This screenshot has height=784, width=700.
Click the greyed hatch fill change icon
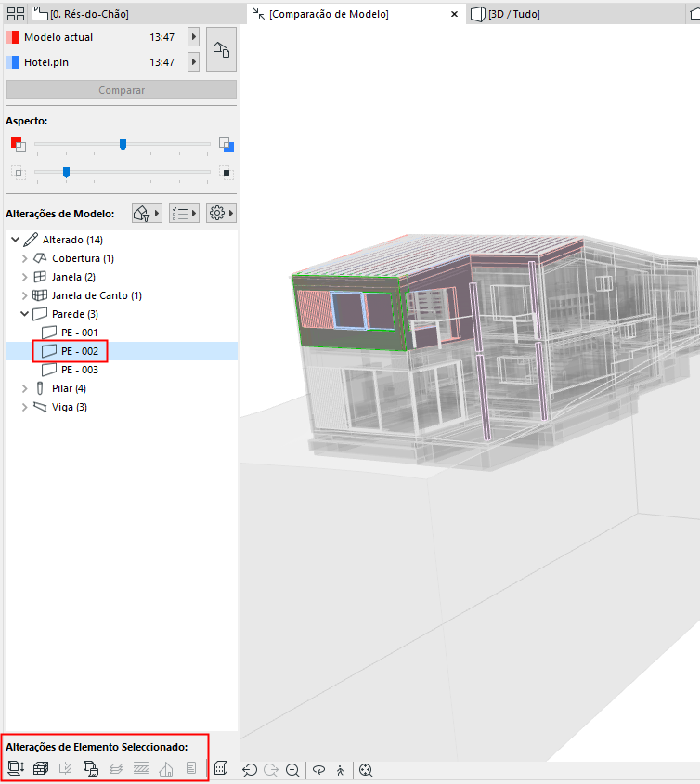click(x=141, y=768)
